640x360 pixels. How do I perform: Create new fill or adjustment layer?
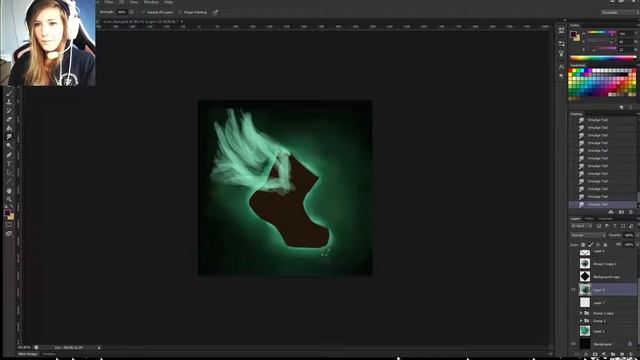(604, 354)
